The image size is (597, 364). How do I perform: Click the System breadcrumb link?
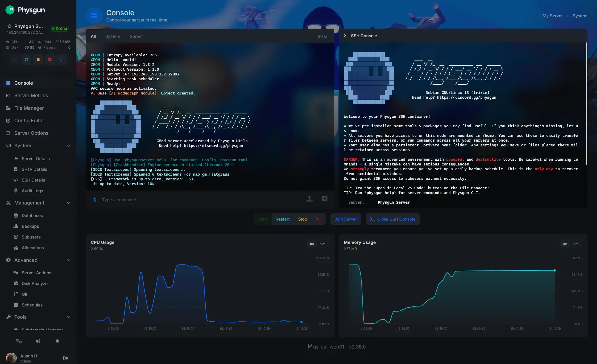[x=580, y=16]
